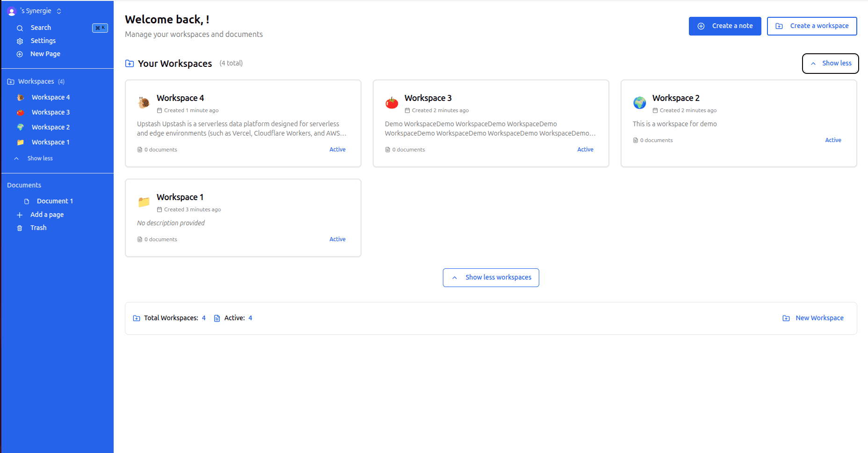
Task: Select Add a page in Documents section
Action: pyautogui.click(x=47, y=215)
